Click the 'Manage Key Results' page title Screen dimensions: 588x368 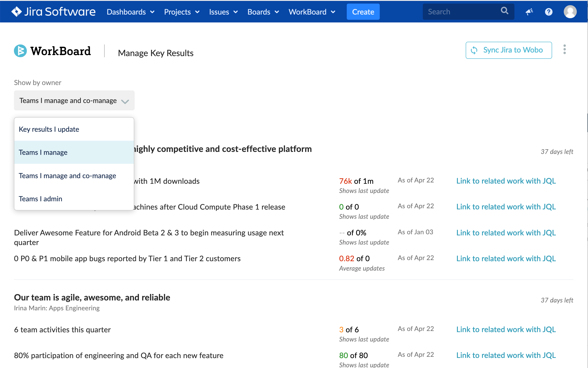156,53
